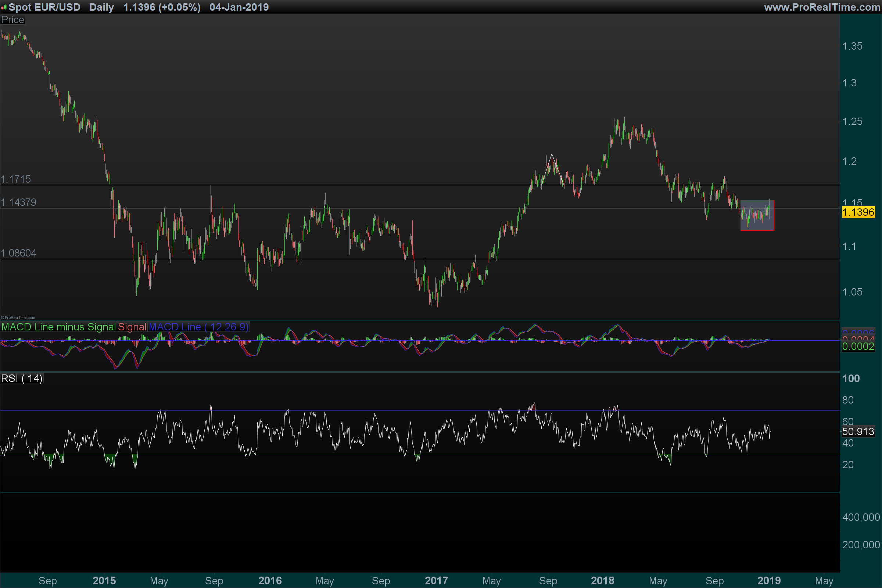
Task: Click the blue MACD Line (12 26 9) label
Action: click(198, 327)
